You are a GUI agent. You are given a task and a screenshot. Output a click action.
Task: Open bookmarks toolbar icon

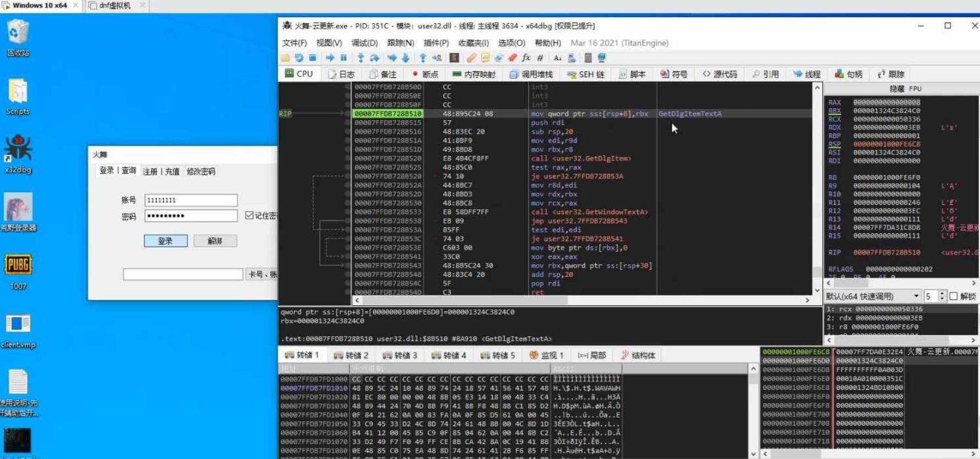point(512,58)
